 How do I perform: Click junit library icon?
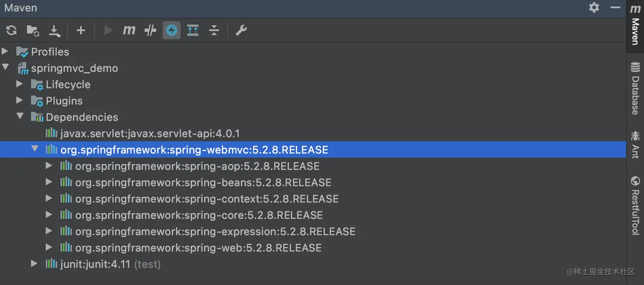pos(52,264)
